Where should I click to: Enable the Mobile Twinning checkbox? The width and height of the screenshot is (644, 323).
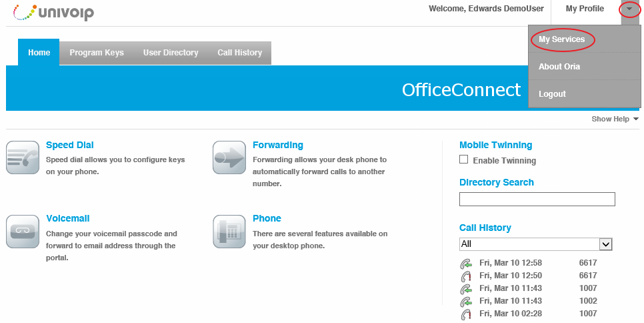464,159
